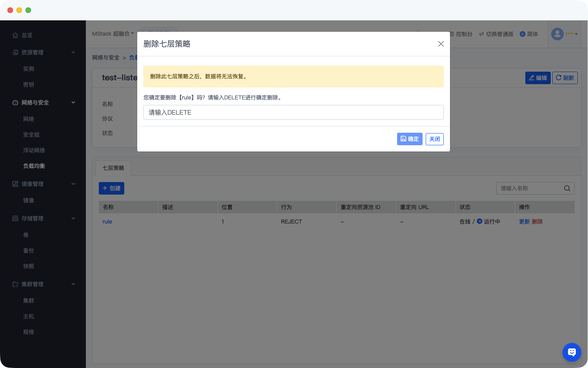Click the 关闭 button in dialog
Image resolution: width=588 pixels, height=368 pixels.
pyautogui.click(x=434, y=139)
